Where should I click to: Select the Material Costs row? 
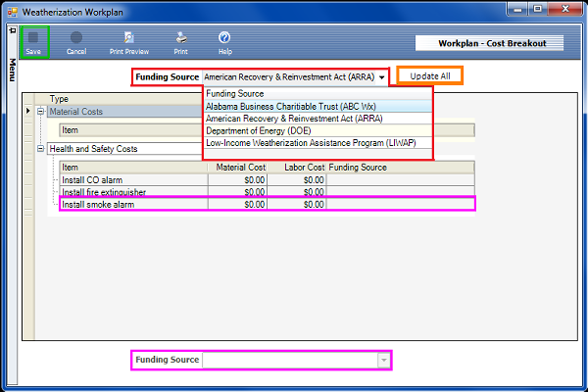pyautogui.click(x=124, y=112)
